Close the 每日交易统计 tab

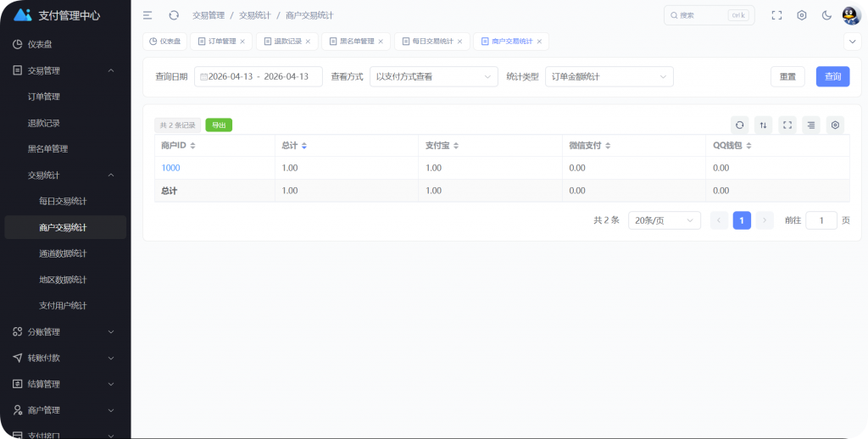459,42
